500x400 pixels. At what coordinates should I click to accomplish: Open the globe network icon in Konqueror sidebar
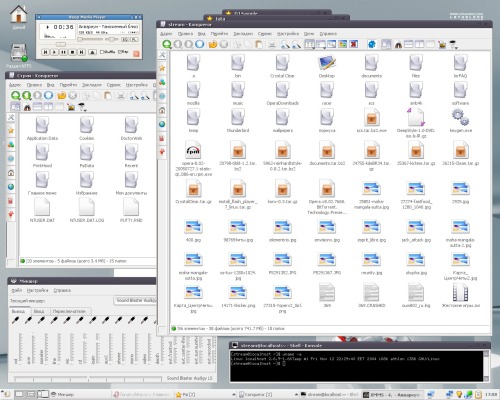tap(162, 124)
